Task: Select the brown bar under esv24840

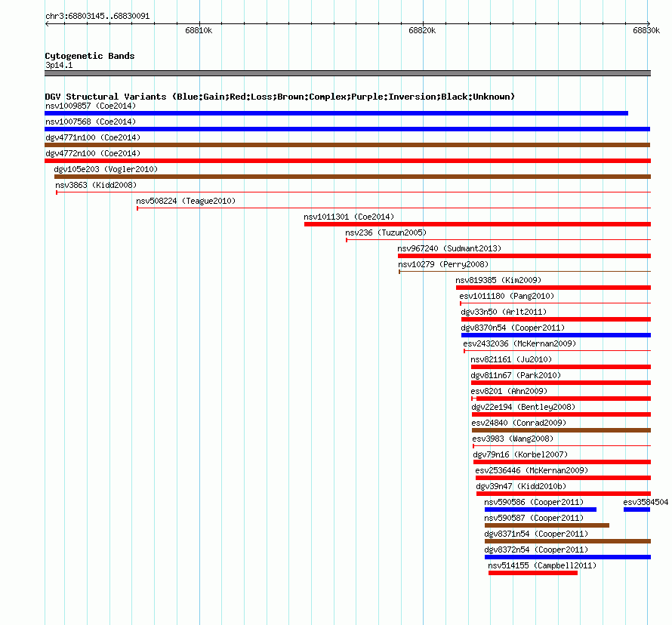Action: click(x=562, y=430)
